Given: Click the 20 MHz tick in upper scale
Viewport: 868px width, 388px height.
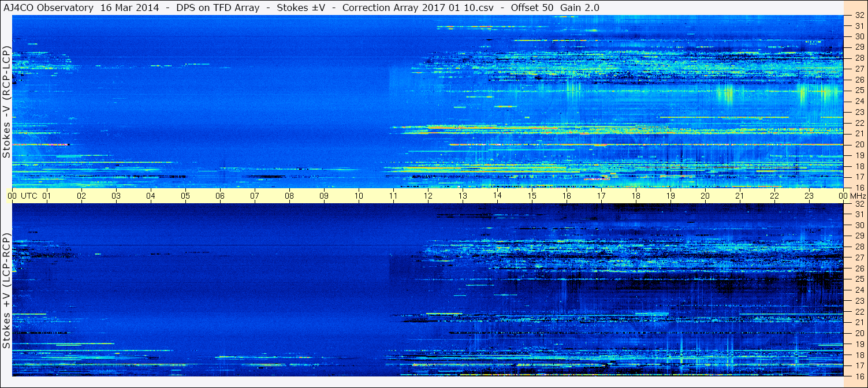Looking at the screenshot, I should (858, 144).
